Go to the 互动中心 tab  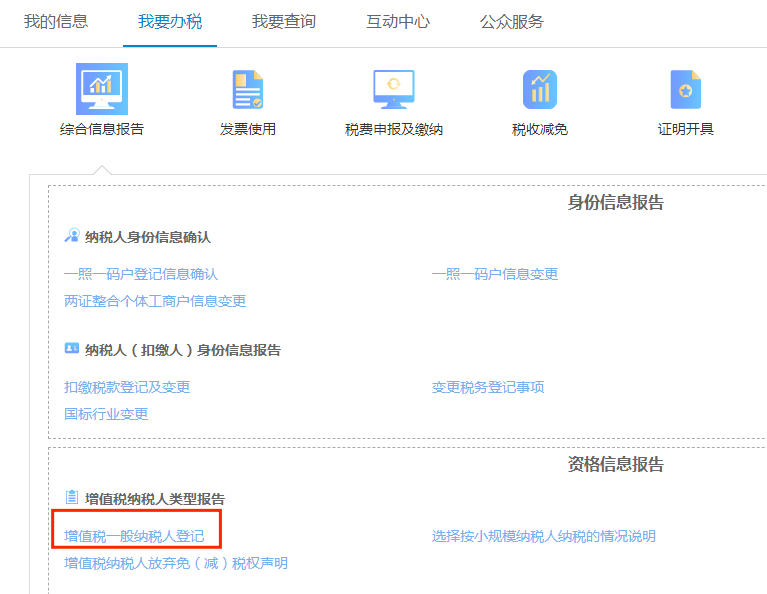(x=398, y=22)
